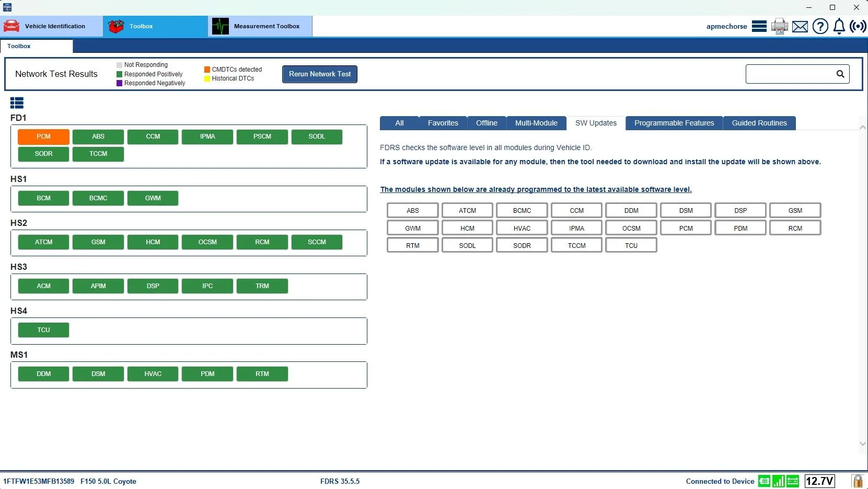Click the CMDTCs detected orange legend swatch
This screenshot has height=489, width=868.
(207, 70)
